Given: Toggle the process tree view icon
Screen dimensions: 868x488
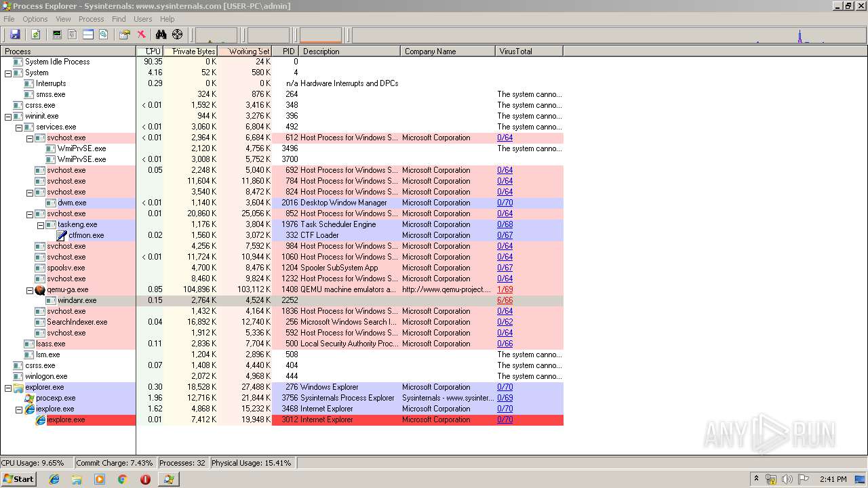Looking at the screenshot, I should point(73,35).
